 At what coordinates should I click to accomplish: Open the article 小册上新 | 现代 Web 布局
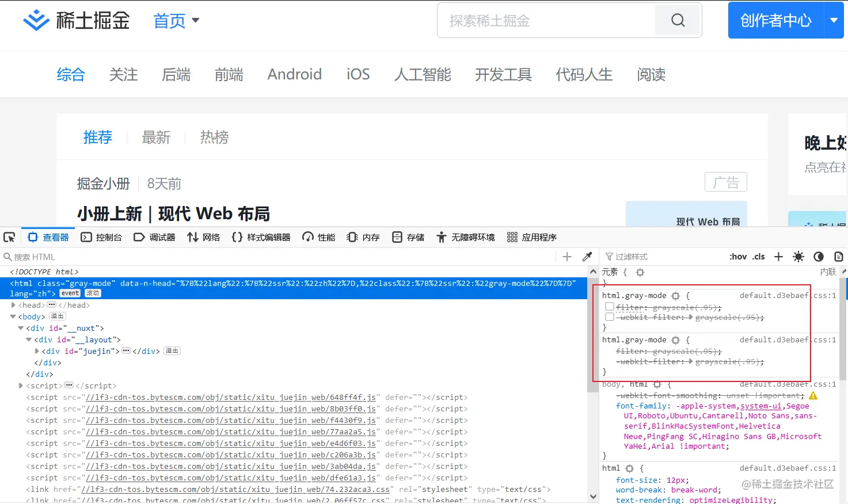pos(174,213)
